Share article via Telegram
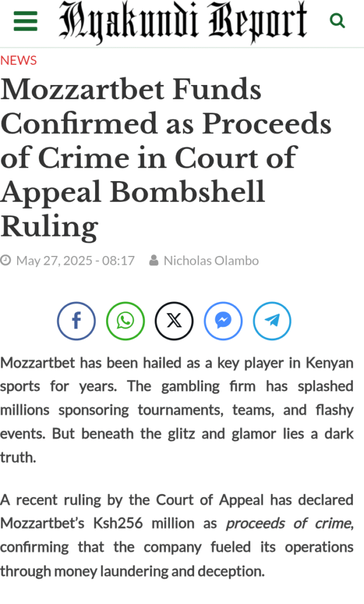 coord(272,321)
